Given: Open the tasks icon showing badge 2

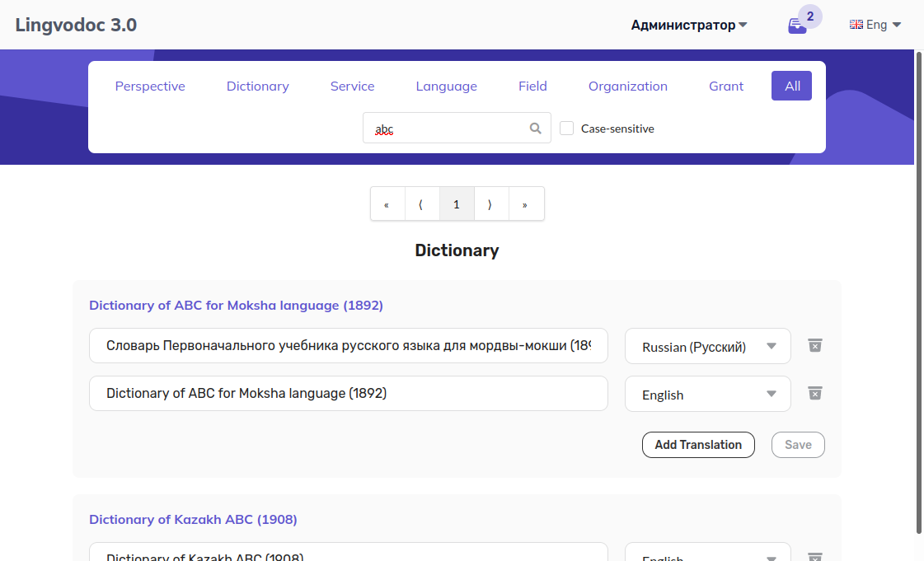Looking at the screenshot, I should pos(798,24).
